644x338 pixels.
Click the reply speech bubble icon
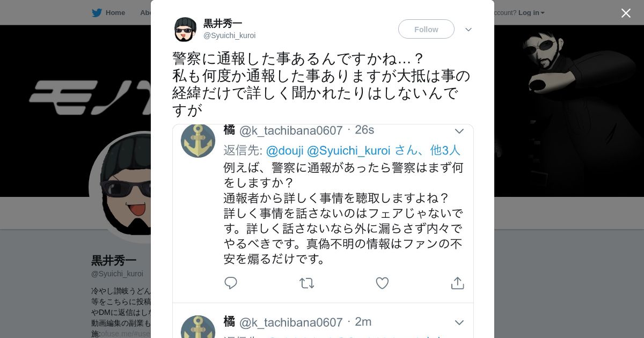click(x=231, y=283)
